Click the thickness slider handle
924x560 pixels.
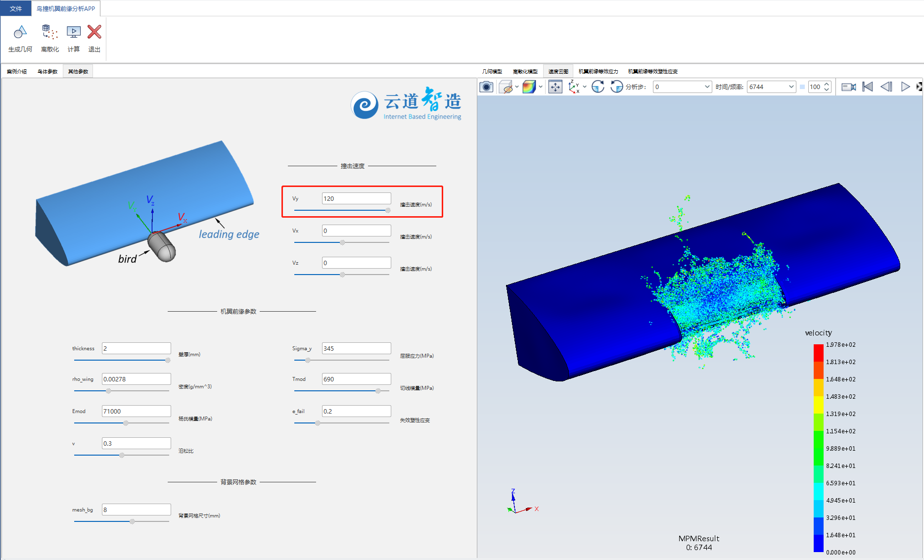click(168, 360)
